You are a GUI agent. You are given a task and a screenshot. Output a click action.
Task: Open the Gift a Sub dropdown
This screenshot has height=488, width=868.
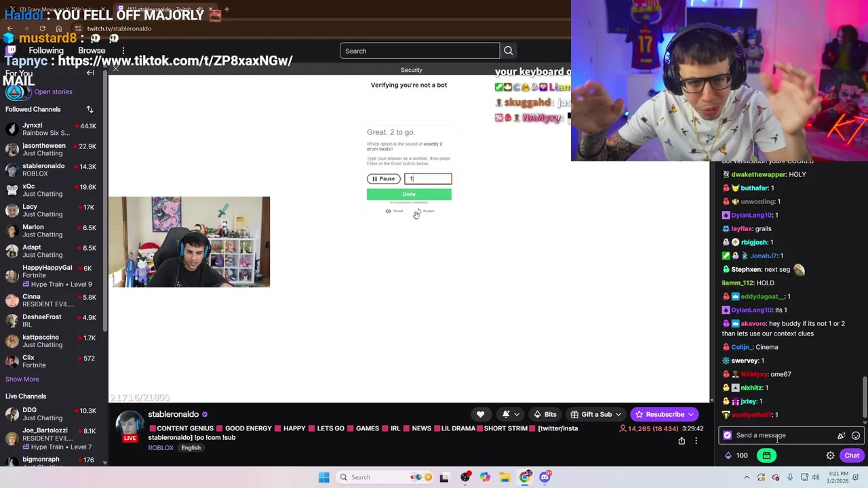coord(596,414)
